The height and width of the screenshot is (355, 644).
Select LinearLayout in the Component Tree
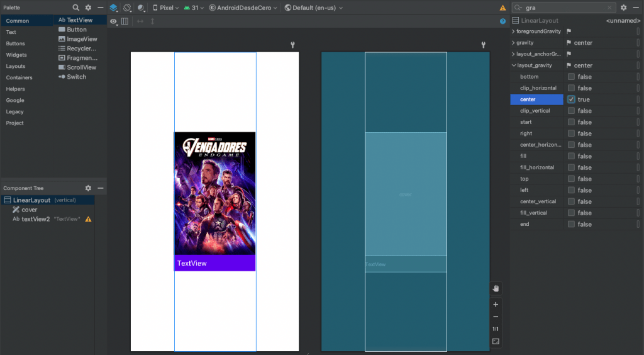coord(48,200)
